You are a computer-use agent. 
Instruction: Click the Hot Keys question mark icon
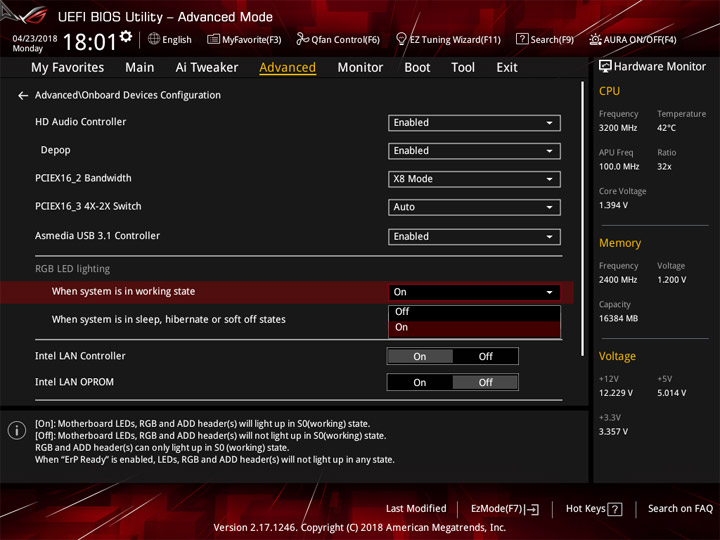tap(614, 509)
